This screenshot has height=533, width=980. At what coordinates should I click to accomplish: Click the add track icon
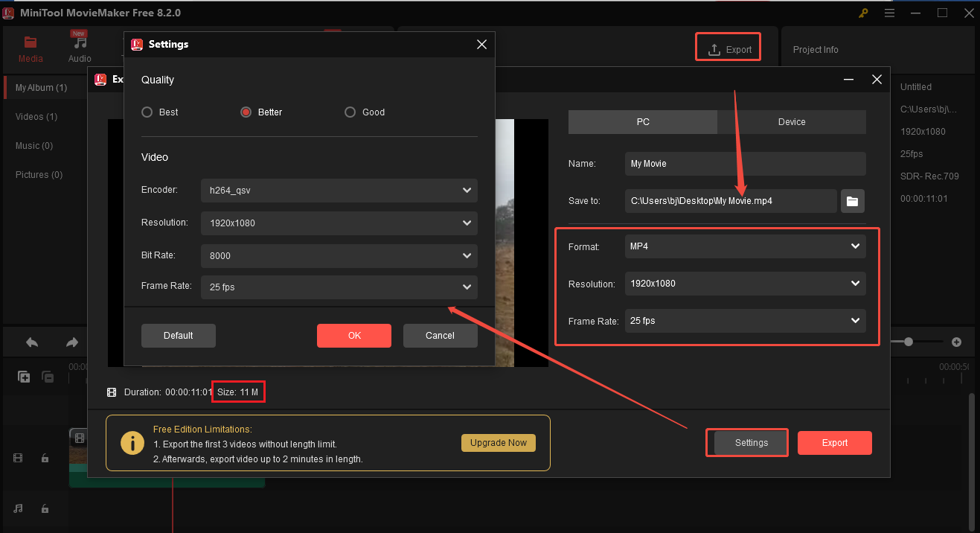click(24, 377)
